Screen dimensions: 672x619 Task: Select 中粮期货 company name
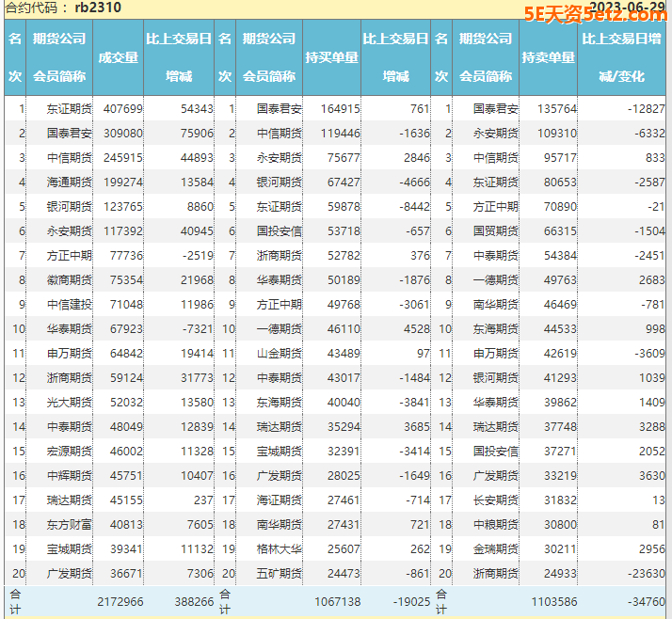click(x=495, y=524)
